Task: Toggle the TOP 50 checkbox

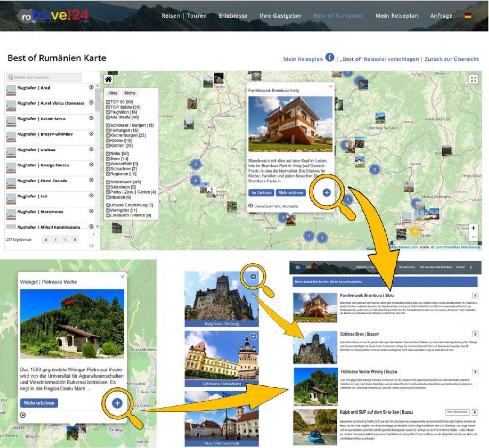Action: 108,102
